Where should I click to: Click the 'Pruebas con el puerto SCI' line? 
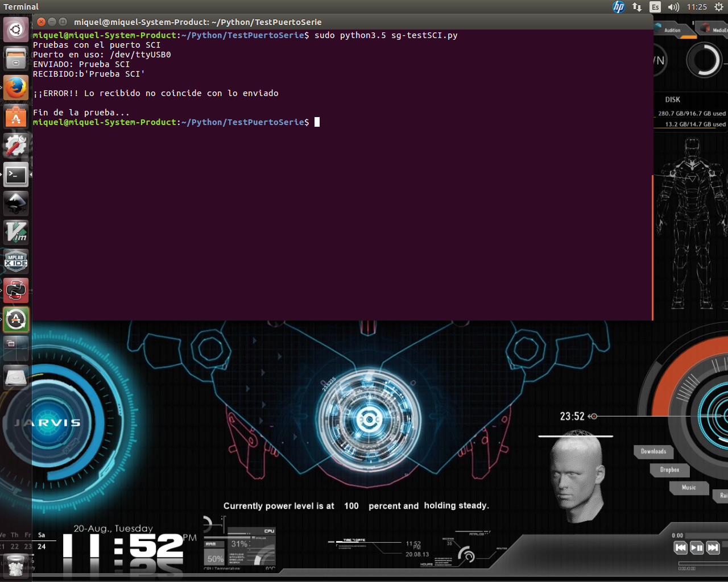[x=97, y=45]
